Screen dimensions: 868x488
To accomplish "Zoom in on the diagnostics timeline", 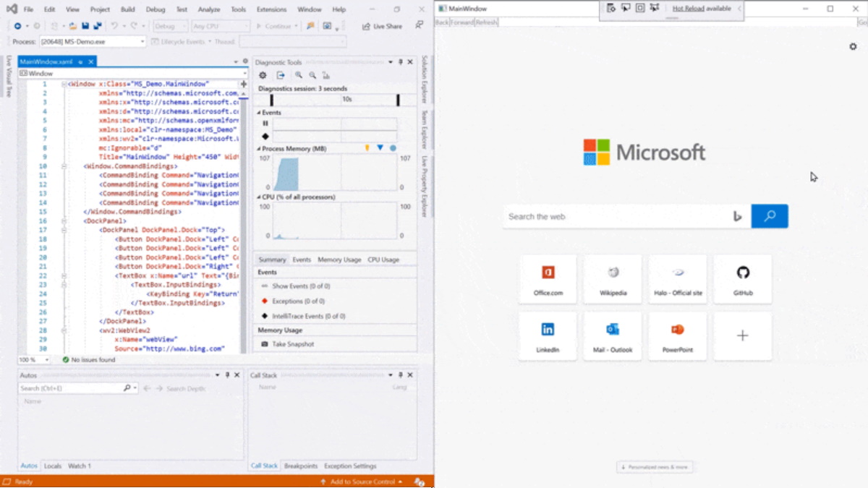I will [299, 75].
